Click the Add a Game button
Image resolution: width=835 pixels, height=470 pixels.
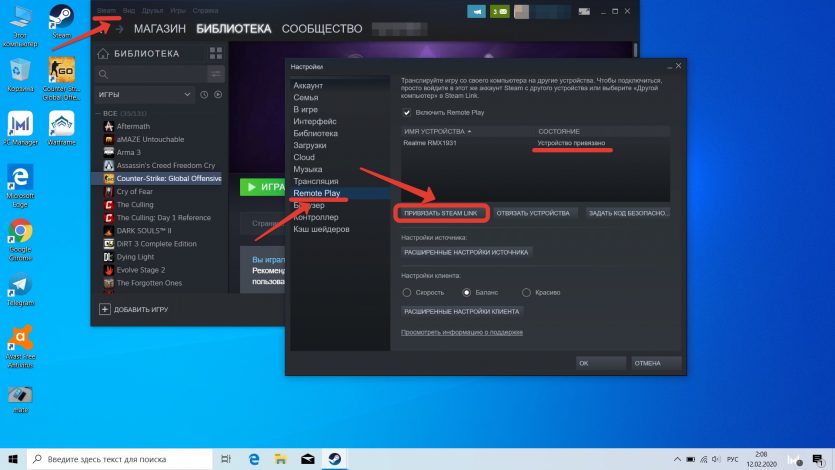(134, 309)
